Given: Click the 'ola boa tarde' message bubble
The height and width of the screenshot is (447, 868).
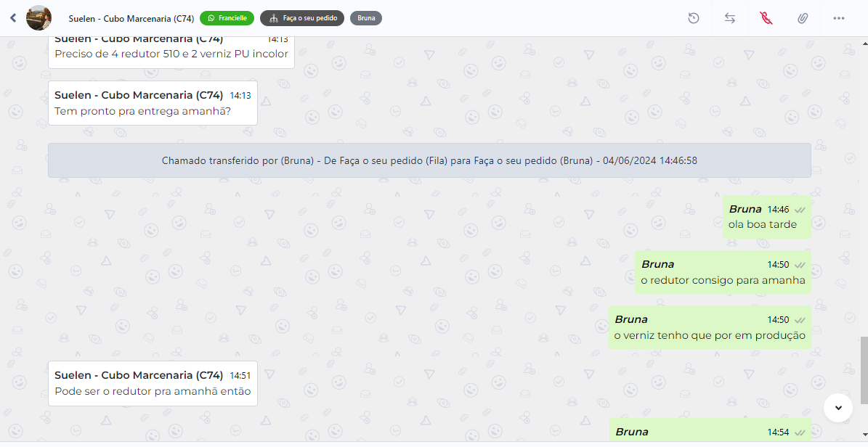Looking at the screenshot, I should (767, 217).
